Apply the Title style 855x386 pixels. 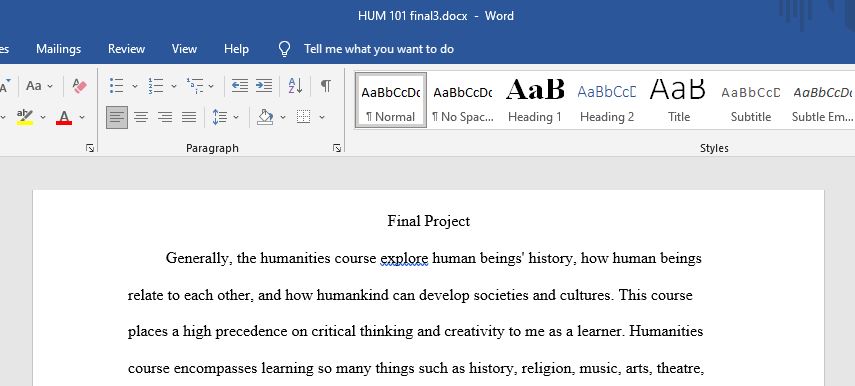[678, 101]
